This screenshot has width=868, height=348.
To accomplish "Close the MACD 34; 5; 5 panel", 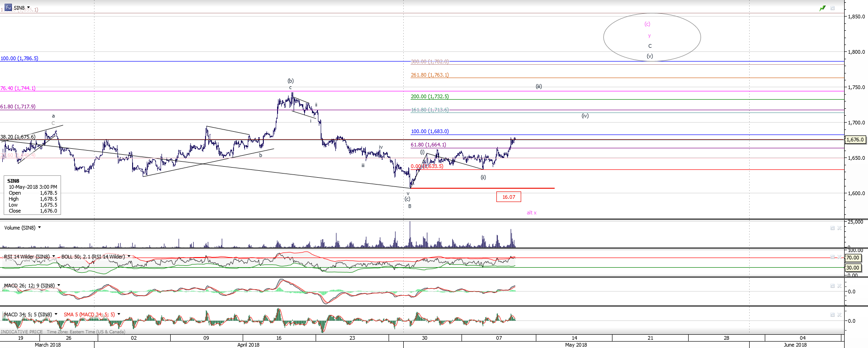I will tap(839, 314).
